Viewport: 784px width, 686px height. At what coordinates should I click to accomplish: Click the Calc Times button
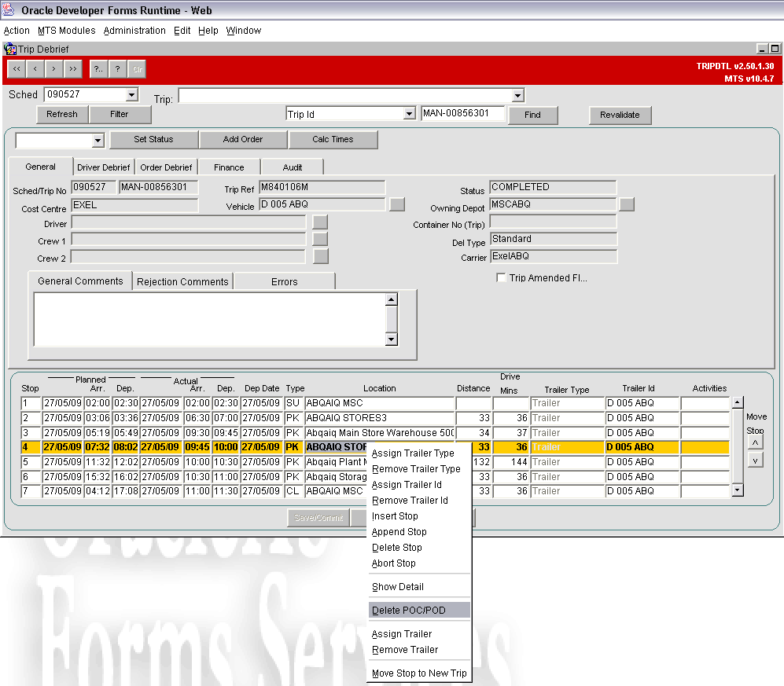point(333,139)
